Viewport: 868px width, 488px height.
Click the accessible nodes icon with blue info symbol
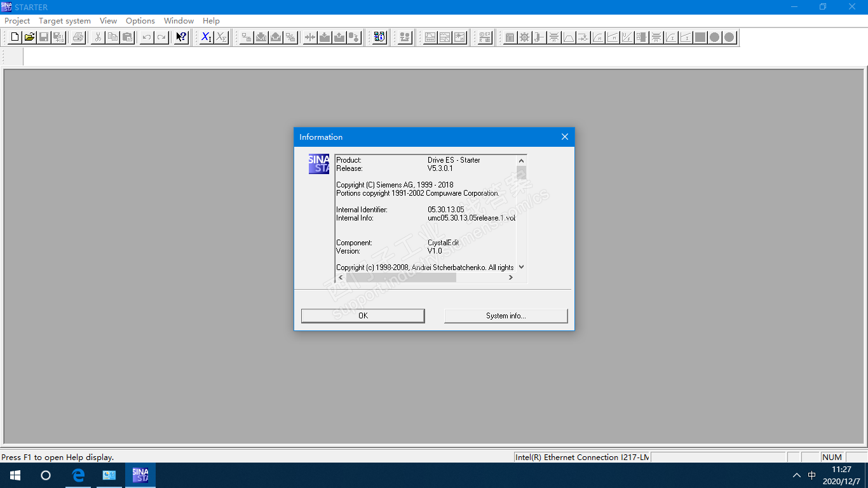click(x=380, y=37)
